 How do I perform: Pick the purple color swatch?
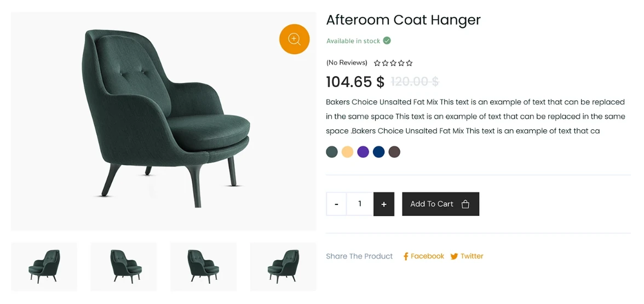(x=363, y=152)
